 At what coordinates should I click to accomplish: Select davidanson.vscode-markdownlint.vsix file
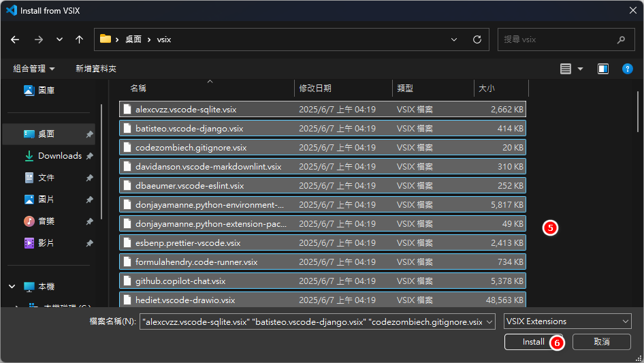pos(323,166)
